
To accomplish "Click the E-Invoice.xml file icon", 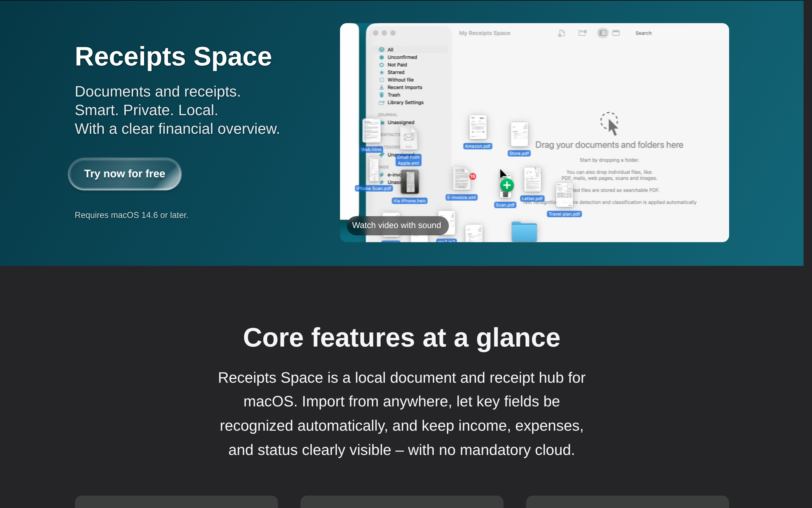I will 461,179.
